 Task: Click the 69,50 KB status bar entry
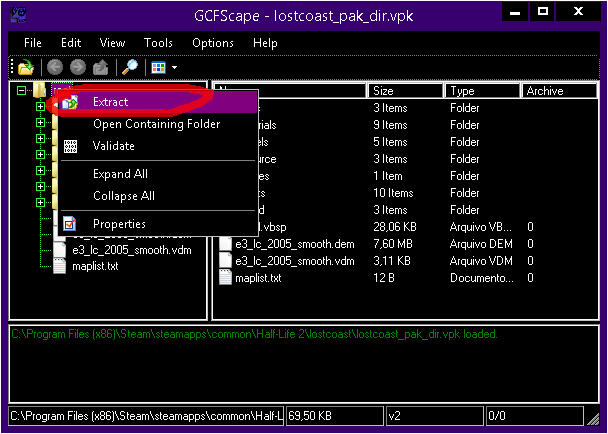(x=335, y=416)
